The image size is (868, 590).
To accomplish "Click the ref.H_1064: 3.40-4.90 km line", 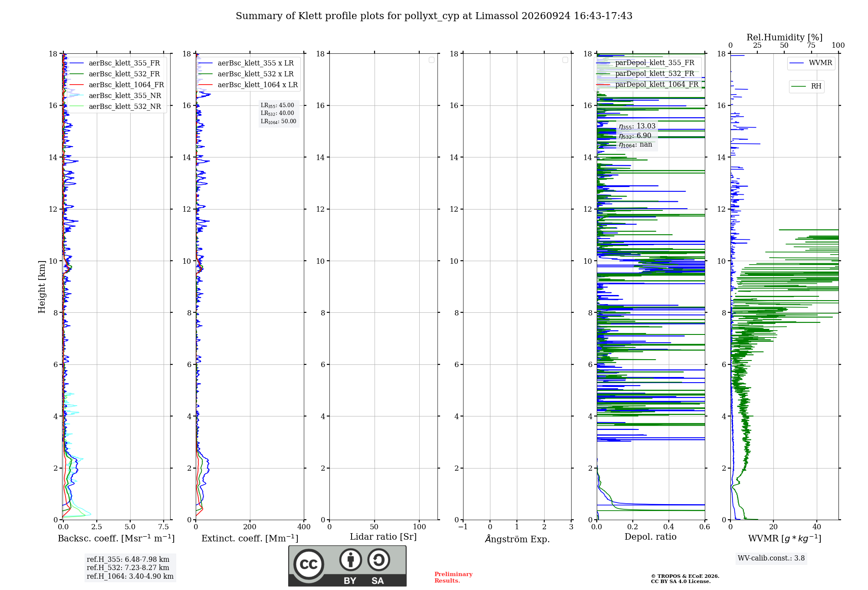I will 130,577.
